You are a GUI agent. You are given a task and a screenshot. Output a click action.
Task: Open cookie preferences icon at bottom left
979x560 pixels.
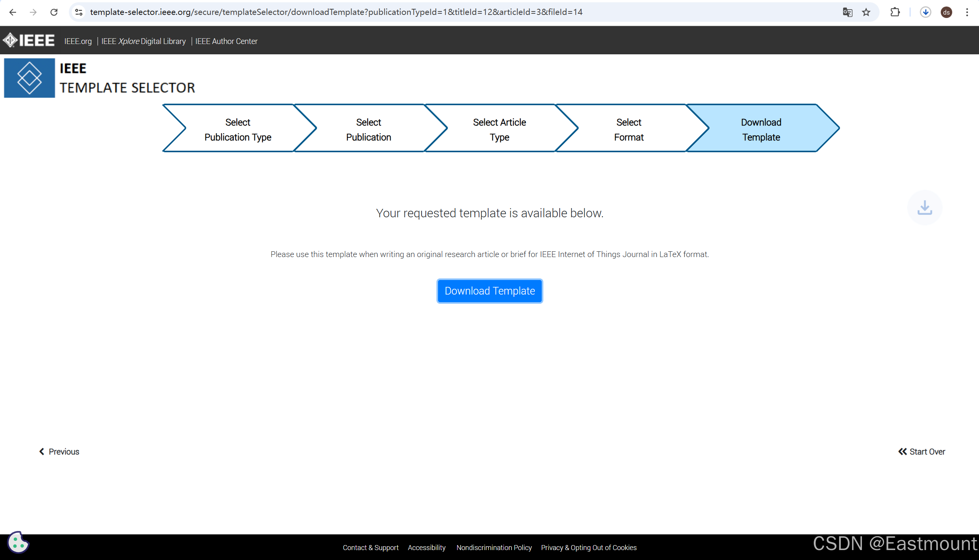click(18, 542)
